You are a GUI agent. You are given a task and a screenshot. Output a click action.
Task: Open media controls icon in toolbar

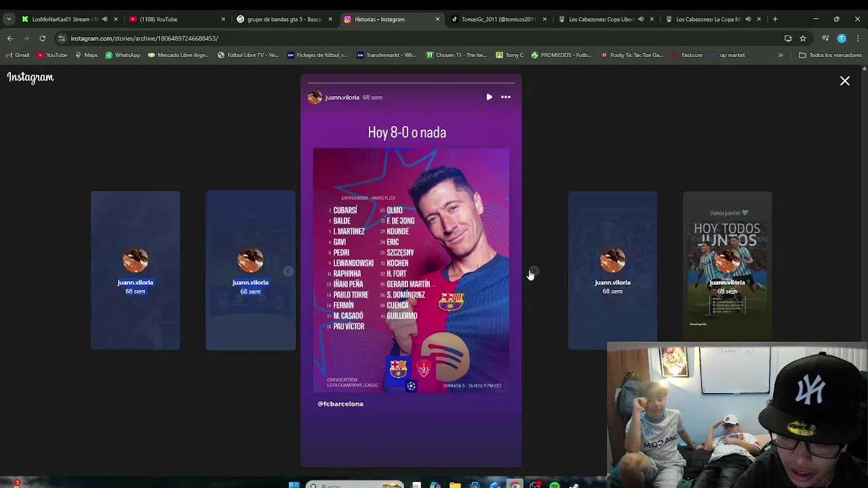click(x=825, y=39)
